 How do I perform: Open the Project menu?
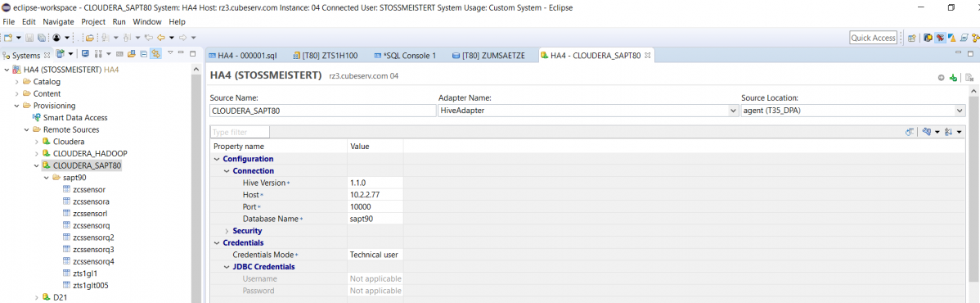[93, 21]
